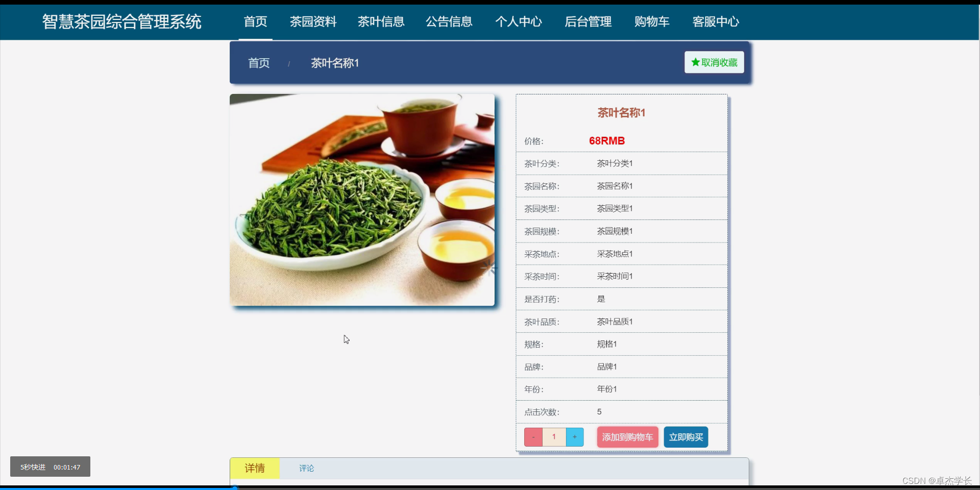Select the 茶叶信息 nav item
Screen dimensions: 980x490
click(381, 21)
